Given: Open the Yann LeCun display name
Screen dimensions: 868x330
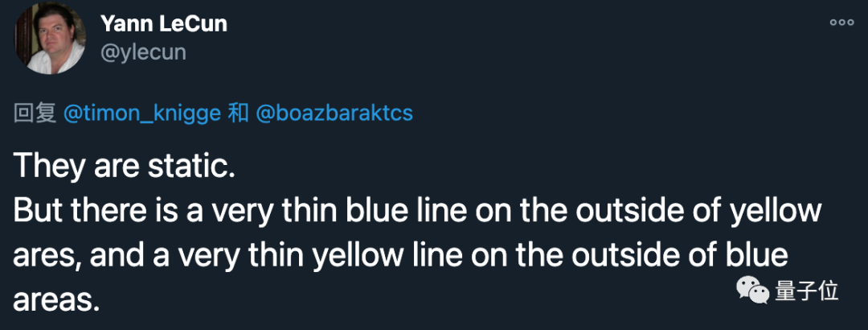Looking at the screenshot, I should click(x=163, y=24).
